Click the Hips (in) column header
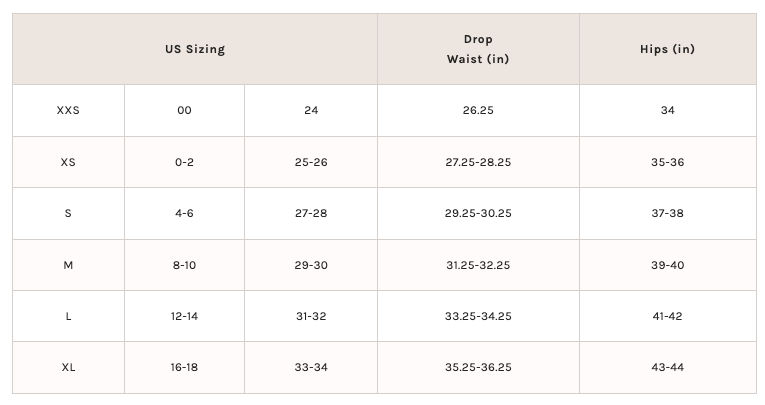The height and width of the screenshot is (405, 765). point(667,49)
